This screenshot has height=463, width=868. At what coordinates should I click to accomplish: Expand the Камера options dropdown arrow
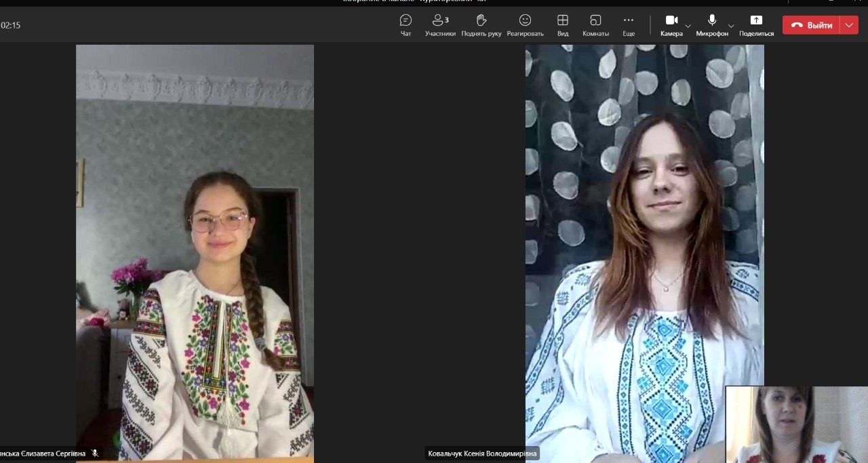pos(688,26)
